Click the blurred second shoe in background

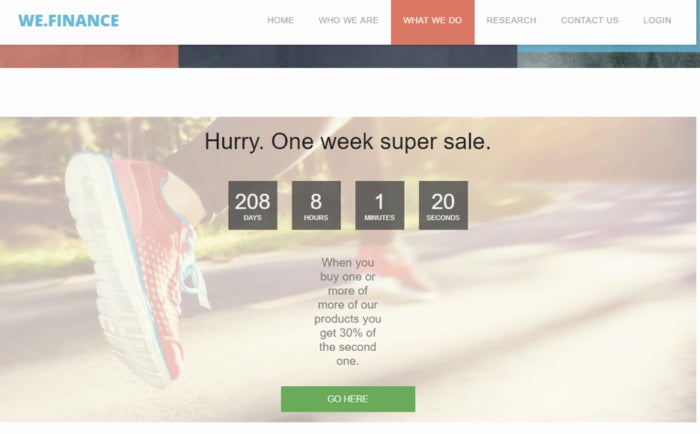(395, 268)
